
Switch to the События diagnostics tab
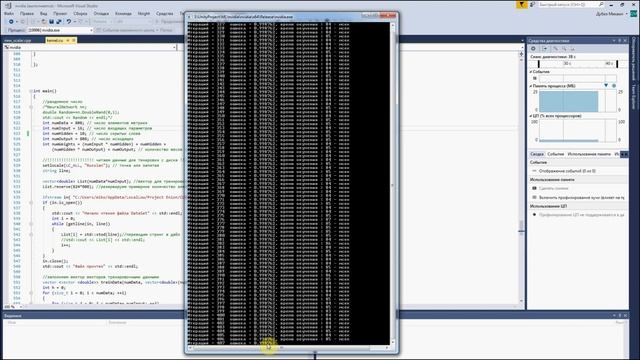(556, 154)
